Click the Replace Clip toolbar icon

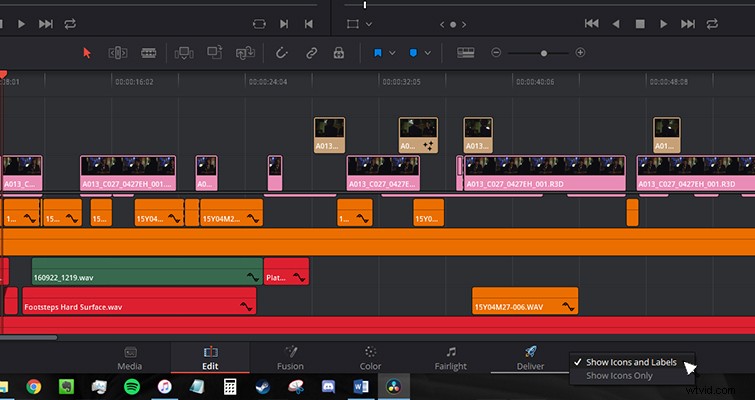point(245,53)
